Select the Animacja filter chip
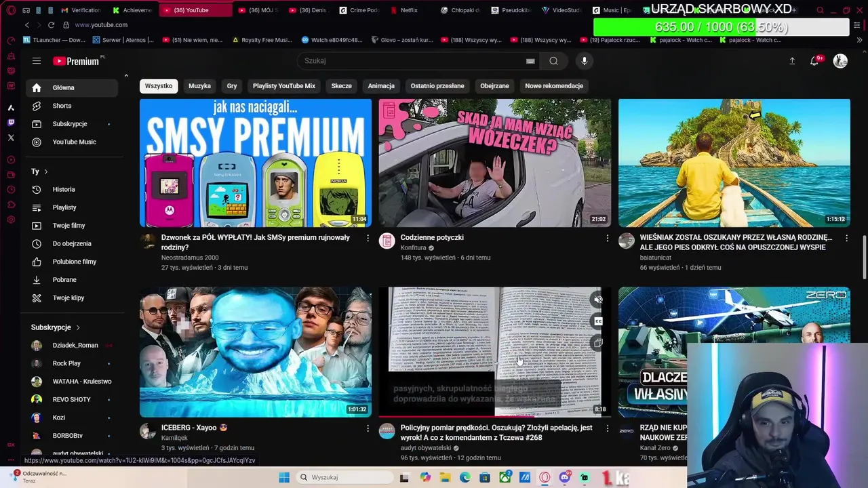Image resolution: width=868 pixels, height=488 pixels. click(381, 86)
